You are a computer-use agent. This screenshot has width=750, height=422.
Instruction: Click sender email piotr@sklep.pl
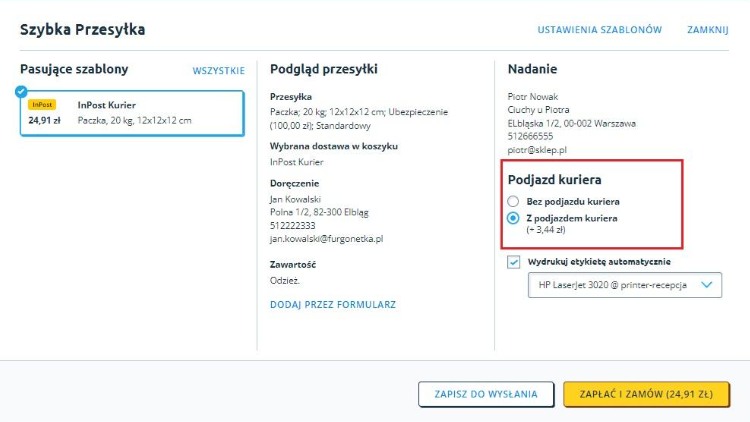point(538,150)
